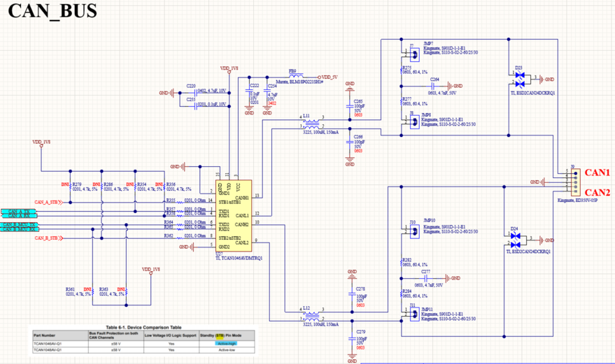Viewport: 615px width, 364px height.
Task: Click the C277 capacitor symbol
Action: pyautogui.click(x=425, y=278)
